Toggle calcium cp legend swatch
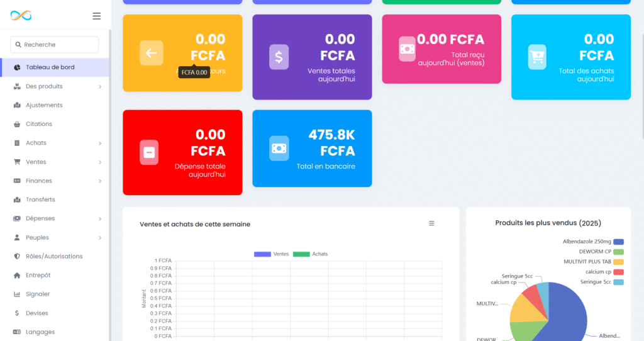644x341 pixels. click(x=619, y=272)
